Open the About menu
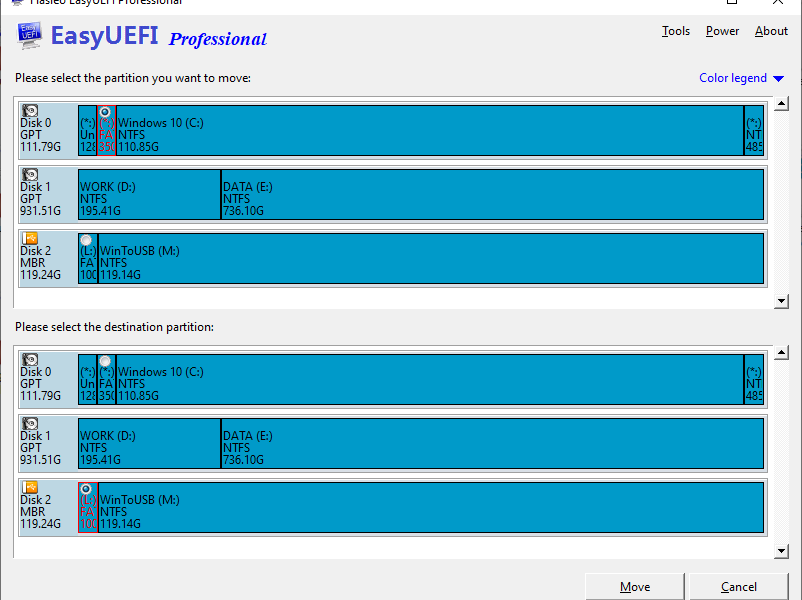Viewport: 802px width, 600px height. tap(771, 31)
